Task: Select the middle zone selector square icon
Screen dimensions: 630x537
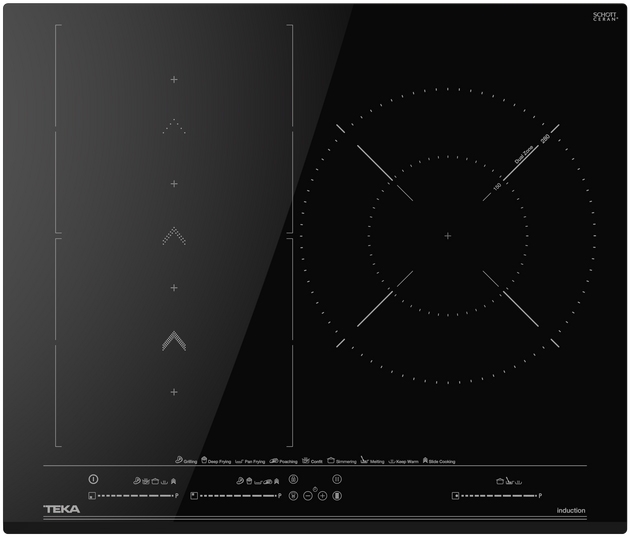Action: point(194,496)
